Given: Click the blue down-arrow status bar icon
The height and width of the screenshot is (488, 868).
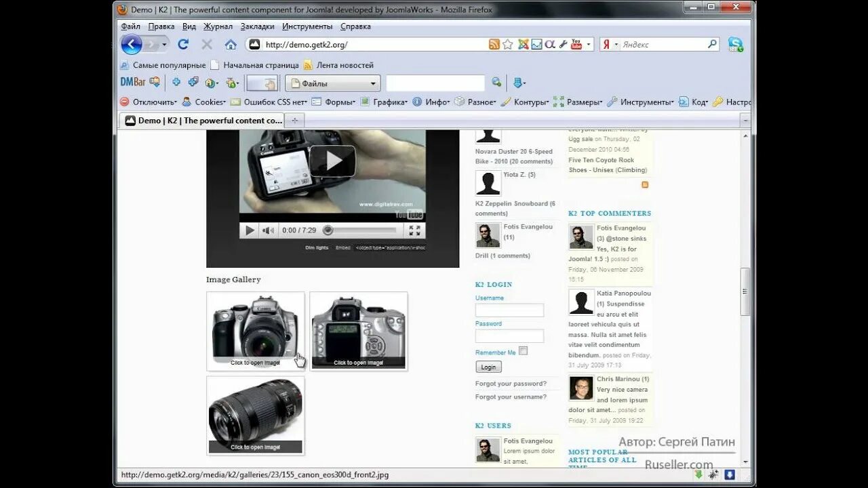Looking at the screenshot, I should click(730, 474).
